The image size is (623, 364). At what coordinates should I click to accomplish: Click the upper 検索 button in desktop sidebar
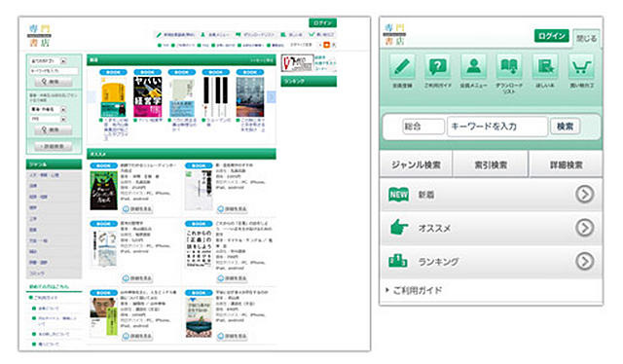(x=54, y=82)
